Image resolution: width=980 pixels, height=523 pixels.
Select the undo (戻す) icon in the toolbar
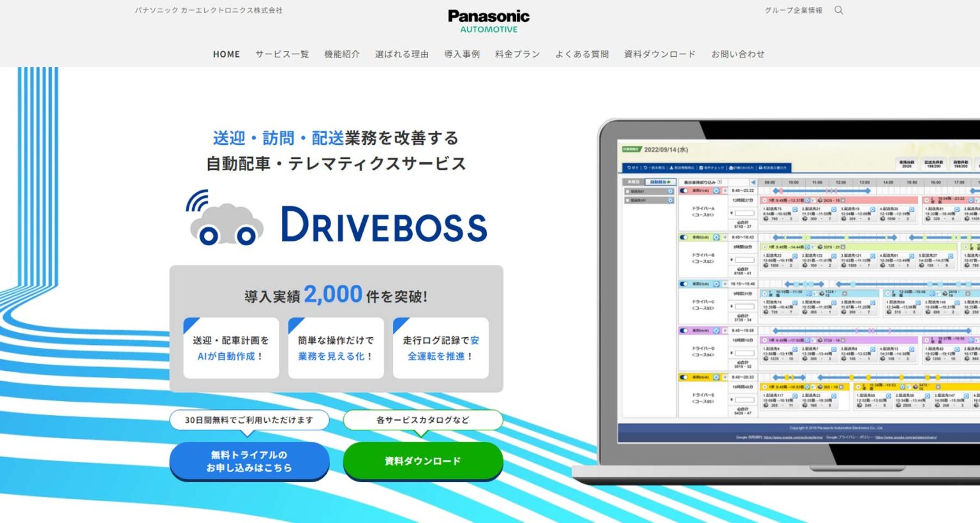click(x=628, y=168)
